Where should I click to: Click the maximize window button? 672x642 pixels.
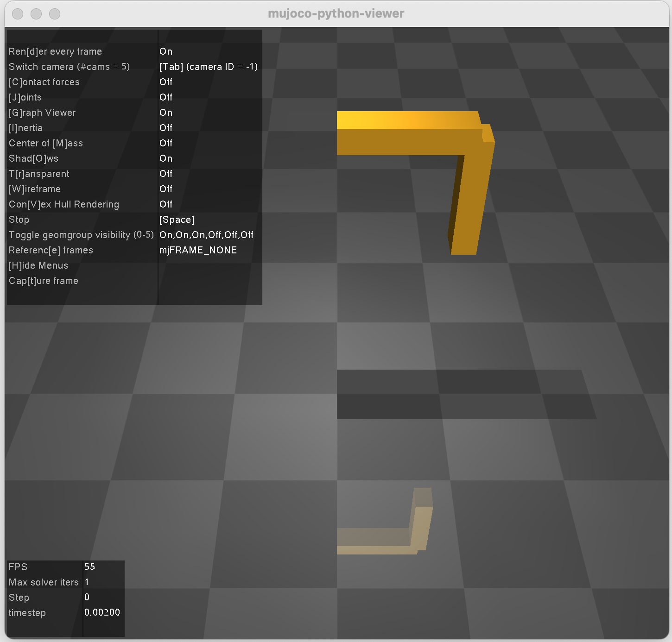coord(55,14)
